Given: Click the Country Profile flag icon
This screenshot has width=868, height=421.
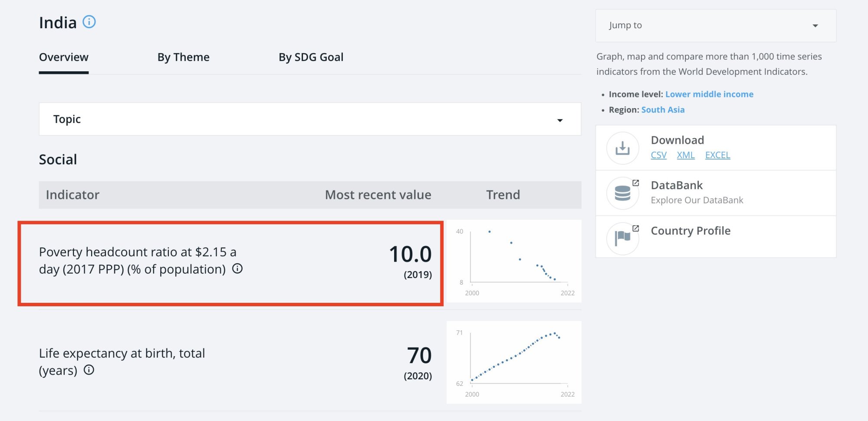Looking at the screenshot, I should [622, 238].
